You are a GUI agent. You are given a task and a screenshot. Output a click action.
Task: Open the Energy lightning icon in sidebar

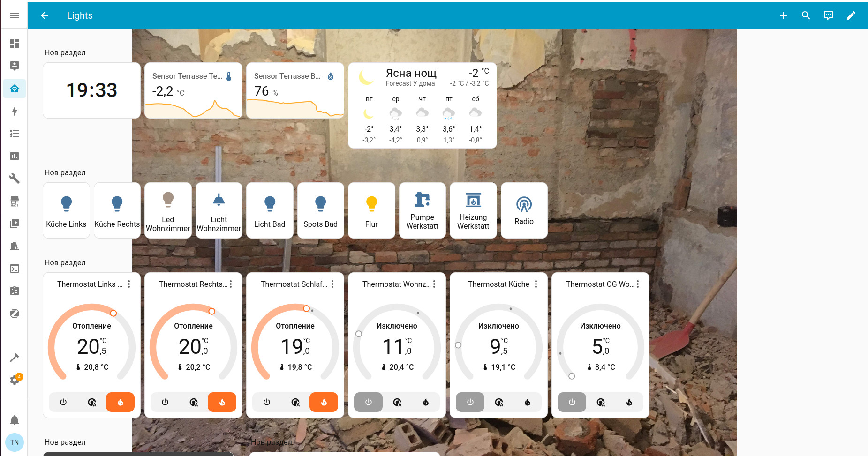click(15, 111)
